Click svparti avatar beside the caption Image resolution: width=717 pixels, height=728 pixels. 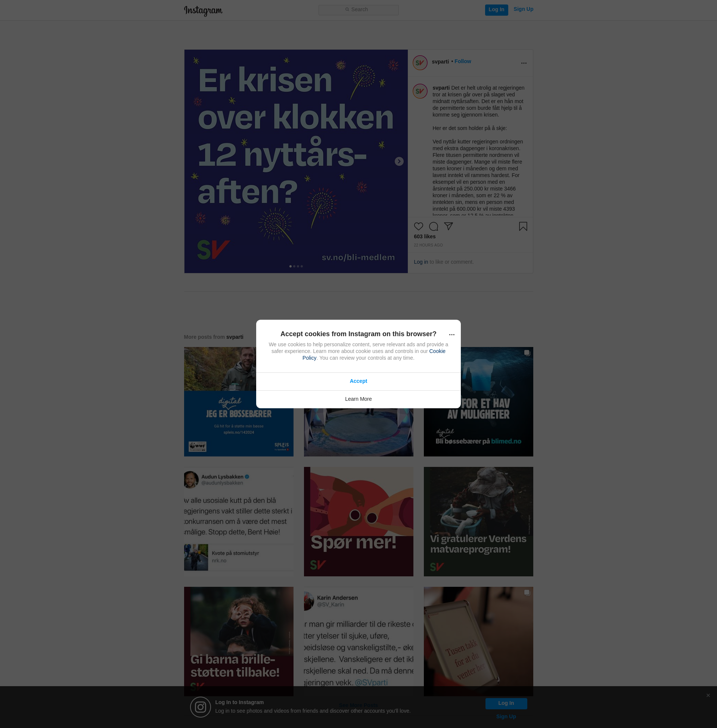(420, 91)
